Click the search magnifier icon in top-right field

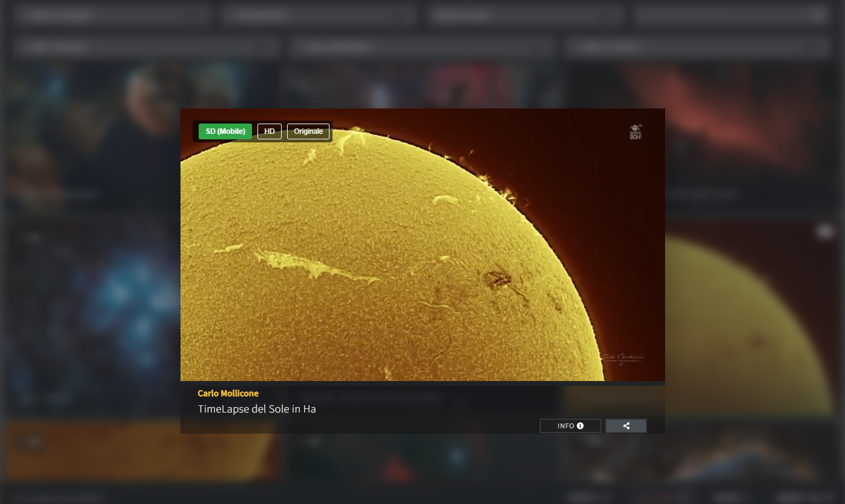click(x=817, y=16)
